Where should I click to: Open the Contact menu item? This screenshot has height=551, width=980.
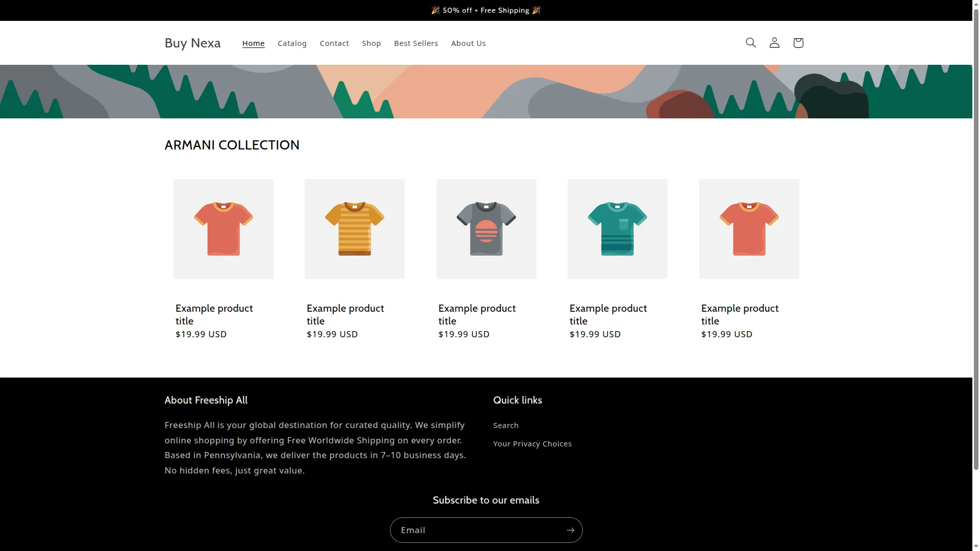click(x=334, y=43)
